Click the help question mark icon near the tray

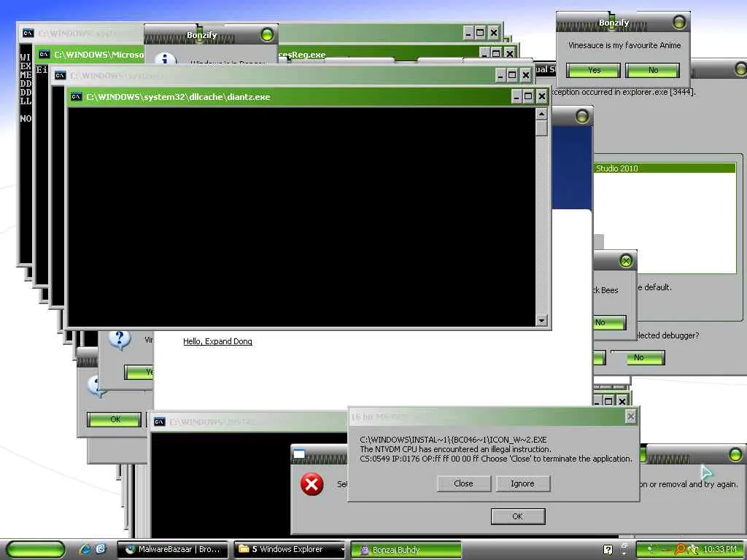click(608, 550)
